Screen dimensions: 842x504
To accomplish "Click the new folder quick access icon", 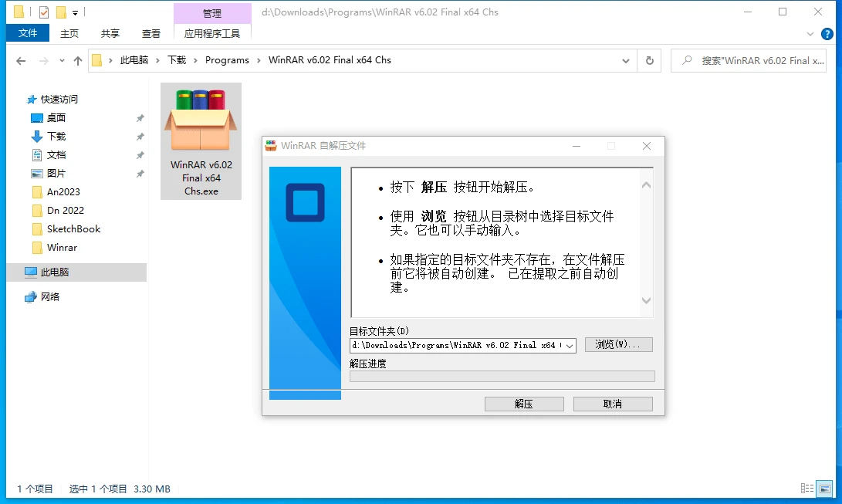I will click(x=61, y=12).
